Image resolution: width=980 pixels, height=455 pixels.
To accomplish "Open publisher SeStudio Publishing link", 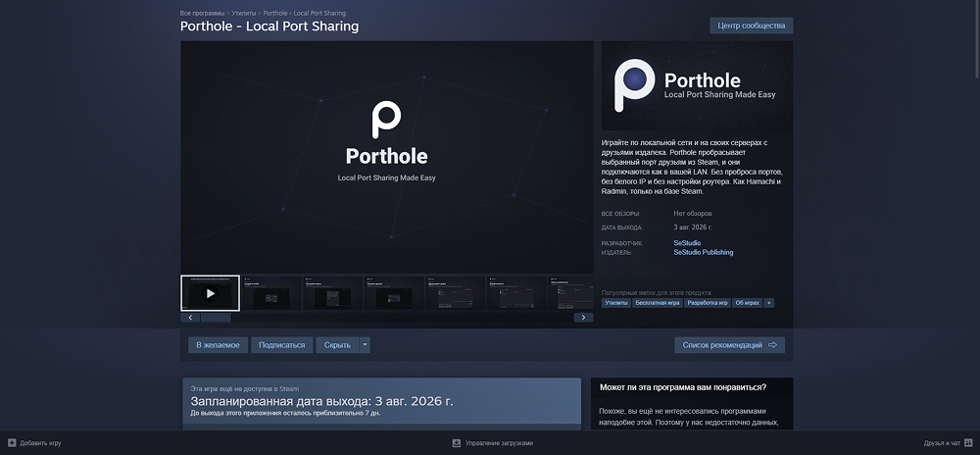I will pos(703,252).
